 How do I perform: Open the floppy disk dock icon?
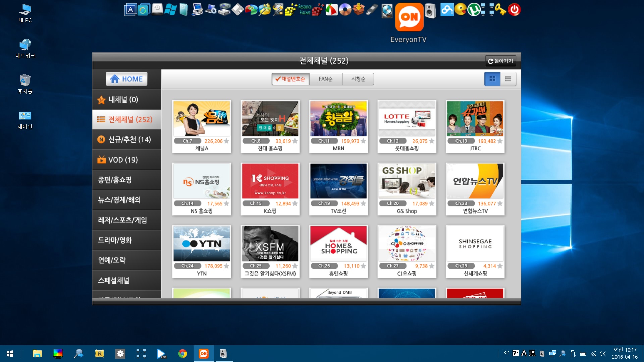237,10
